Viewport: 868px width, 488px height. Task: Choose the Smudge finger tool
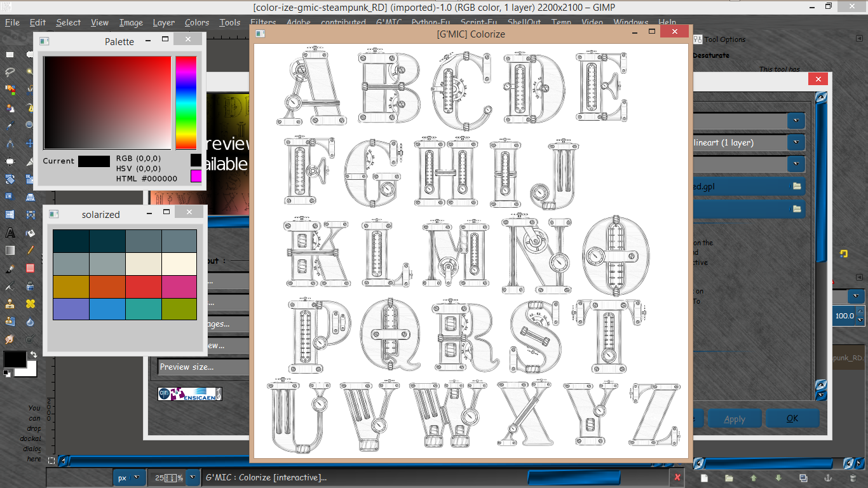pyautogui.click(x=10, y=339)
